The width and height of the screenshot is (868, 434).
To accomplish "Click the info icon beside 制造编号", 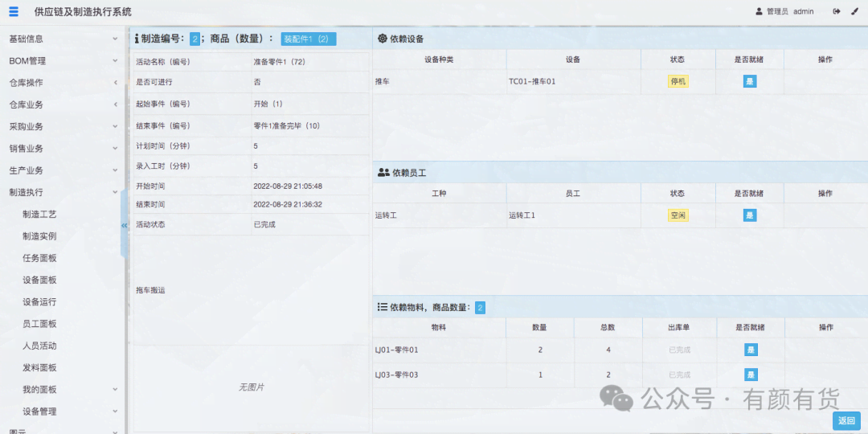I will pyautogui.click(x=136, y=38).
